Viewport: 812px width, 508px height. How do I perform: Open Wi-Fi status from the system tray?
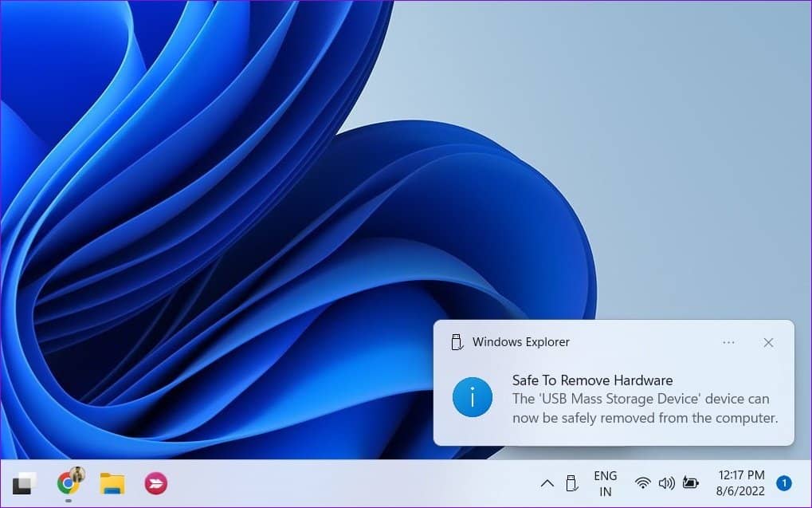(643, 483)
